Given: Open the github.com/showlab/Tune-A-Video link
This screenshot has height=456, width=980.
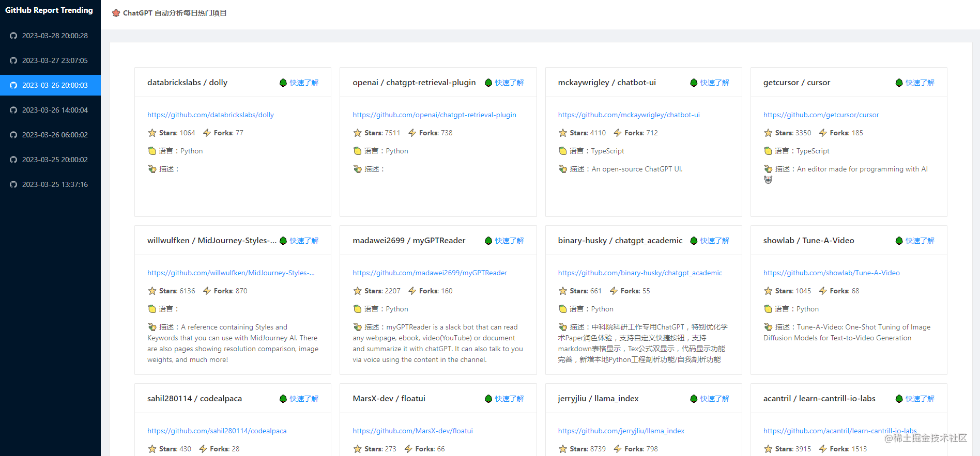Looking at the screenshot, I should coord(831,273).
